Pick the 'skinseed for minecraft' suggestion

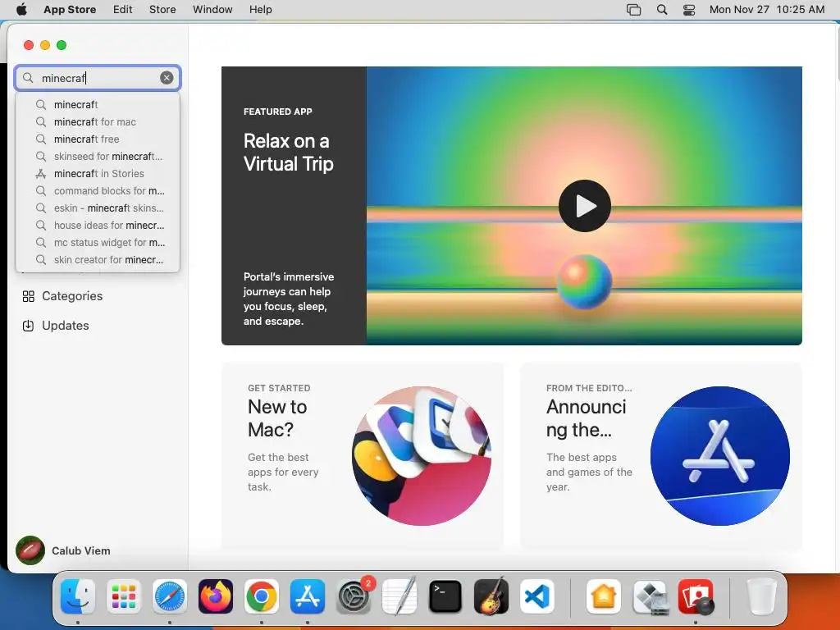point(98,157)
